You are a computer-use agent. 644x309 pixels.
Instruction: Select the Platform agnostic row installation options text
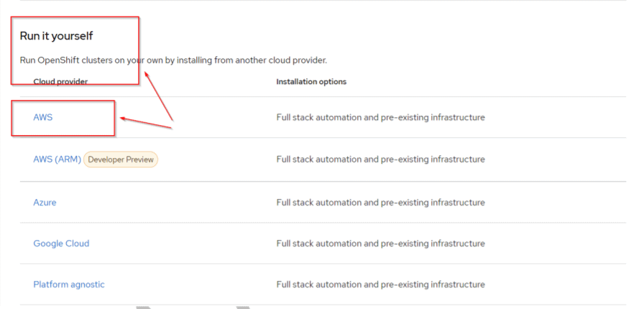380,285
